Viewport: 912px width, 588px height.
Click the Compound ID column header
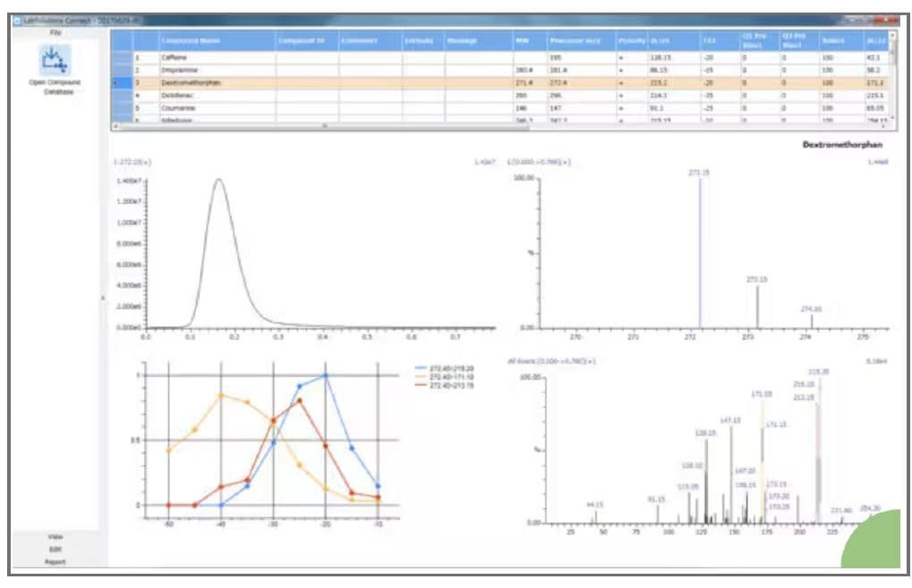(307, 41)
